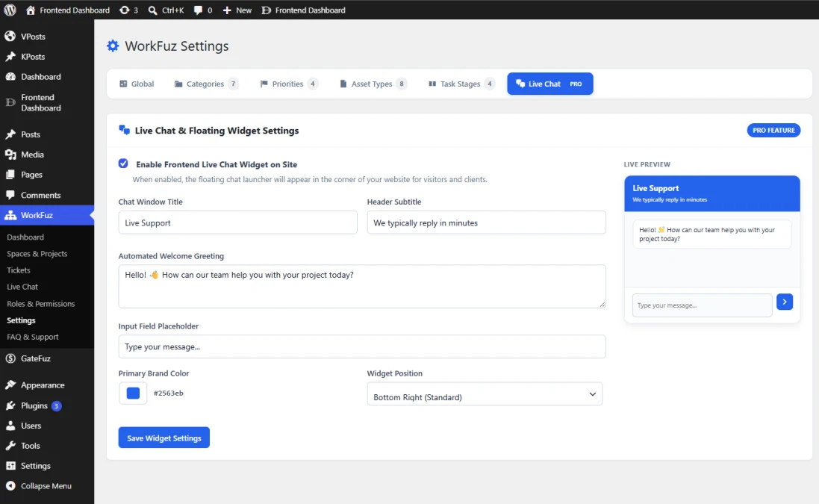
Task: Click the Dashboard gauge icon in sidebar
Action: pyautogui.click(x=10, y=76)
